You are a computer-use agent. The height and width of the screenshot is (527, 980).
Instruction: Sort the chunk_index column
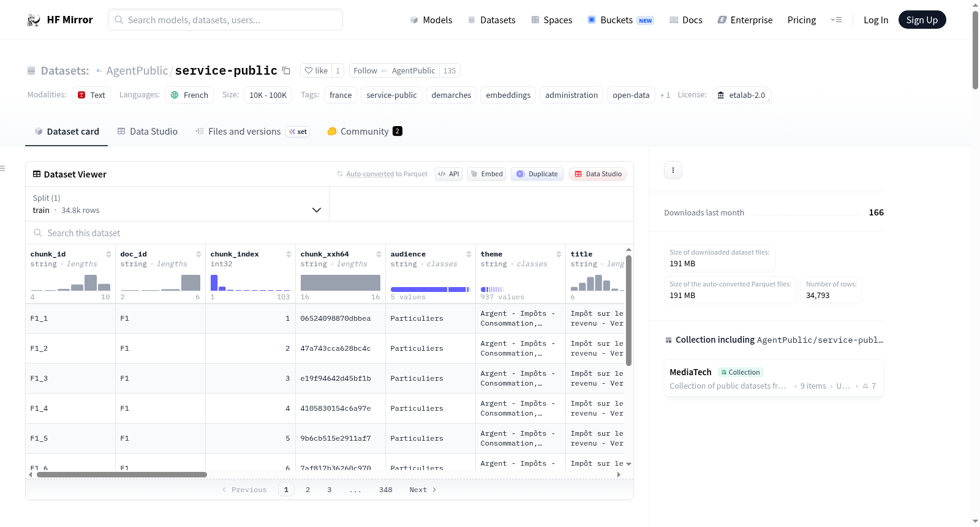[x=288, y=254]
